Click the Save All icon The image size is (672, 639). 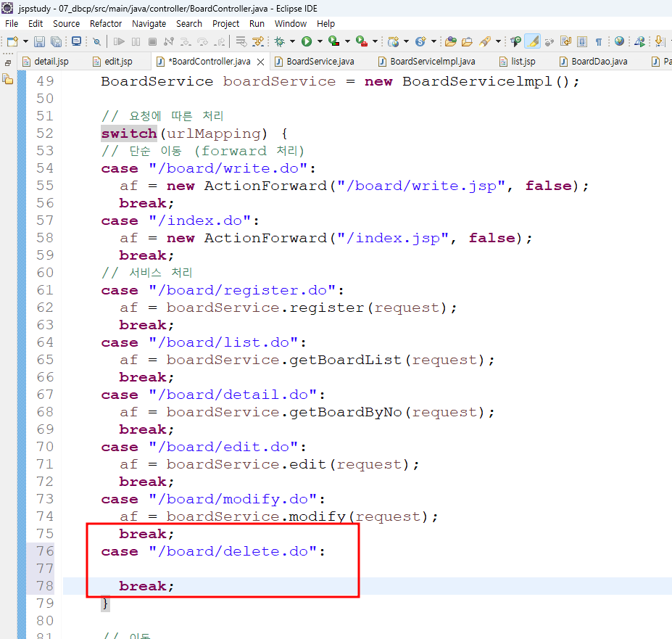[56, 41]
